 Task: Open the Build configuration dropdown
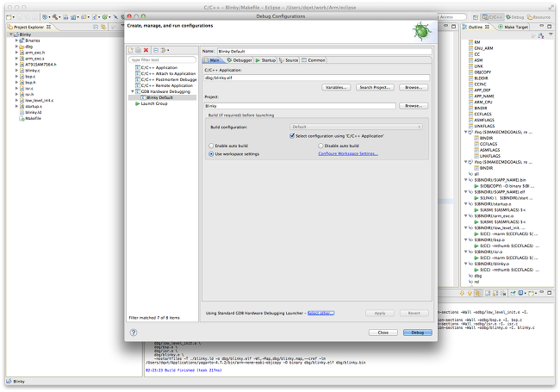click(356, 127)
